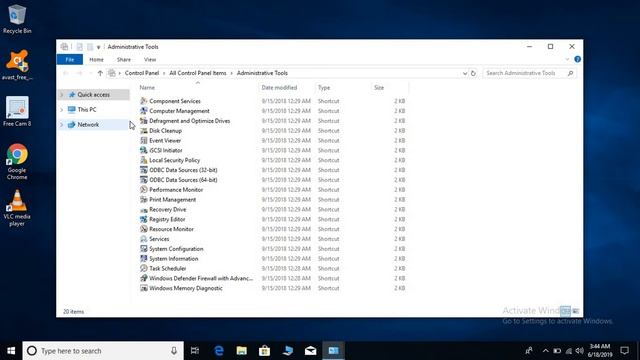Viewport: 640px width, 360px height.
Task: Go to Control Panel breadcrumb
Action: tap(142, 73)
